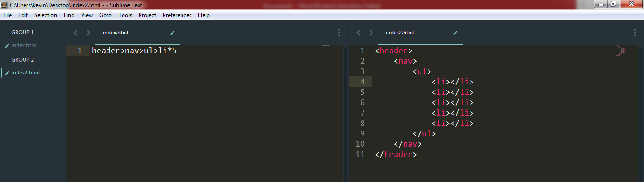Open the right pane tab options menu
Screen dimensions: 644x182
pyautogui.click(x=635, y=33)
